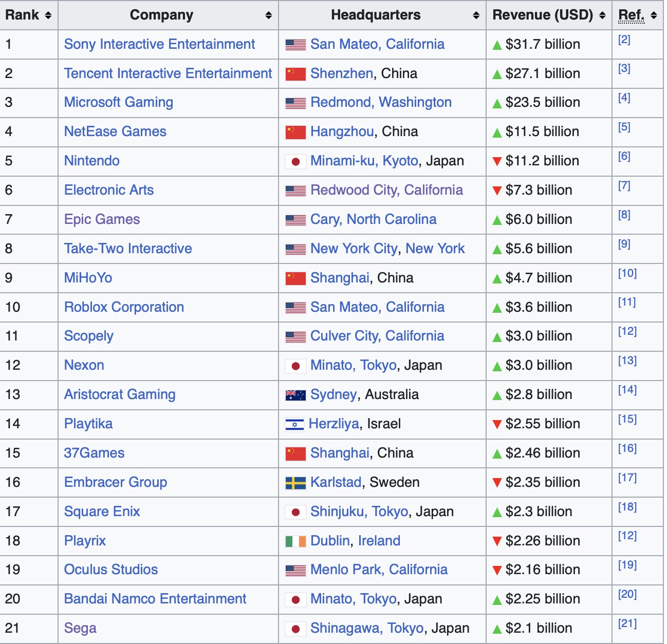
Task: Open reference [12] in the Playrix row
Action: coord(627,536)
